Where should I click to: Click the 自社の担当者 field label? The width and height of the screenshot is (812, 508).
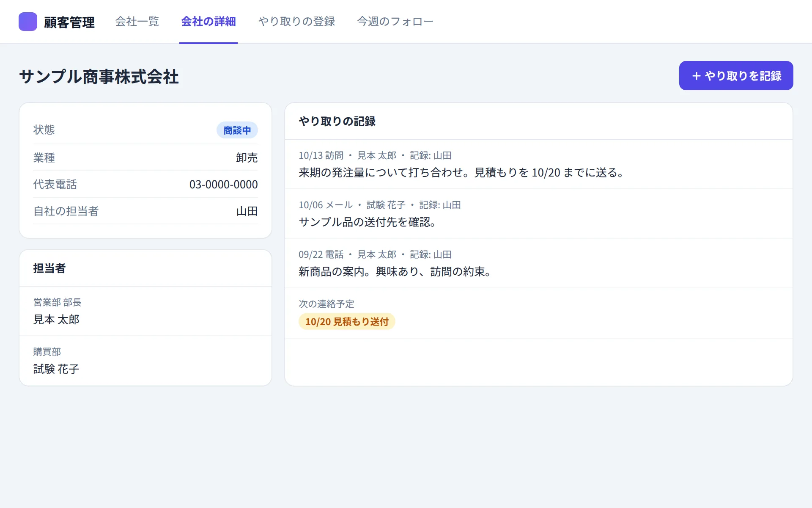(x=66, y=211)
